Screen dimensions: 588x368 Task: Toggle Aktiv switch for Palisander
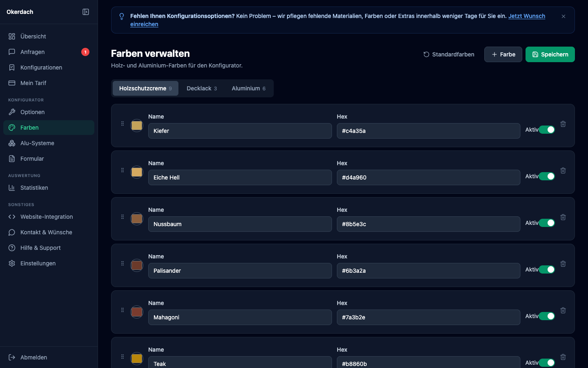tap(547, 269)
